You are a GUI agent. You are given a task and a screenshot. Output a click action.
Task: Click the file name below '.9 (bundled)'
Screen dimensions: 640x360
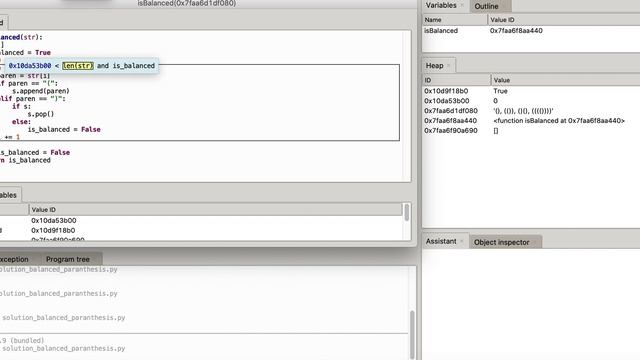pos(64,348)
